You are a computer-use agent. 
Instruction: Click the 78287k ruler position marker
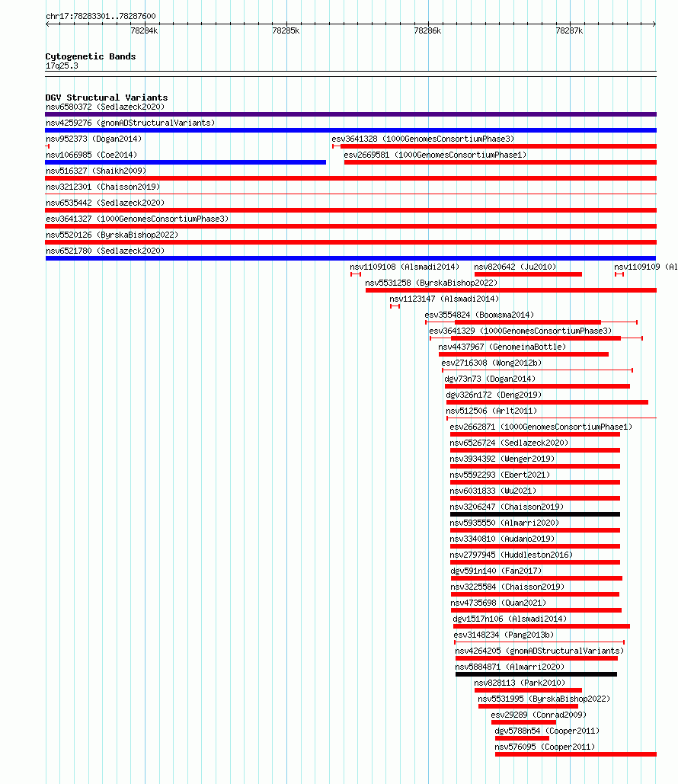point(570,31)
